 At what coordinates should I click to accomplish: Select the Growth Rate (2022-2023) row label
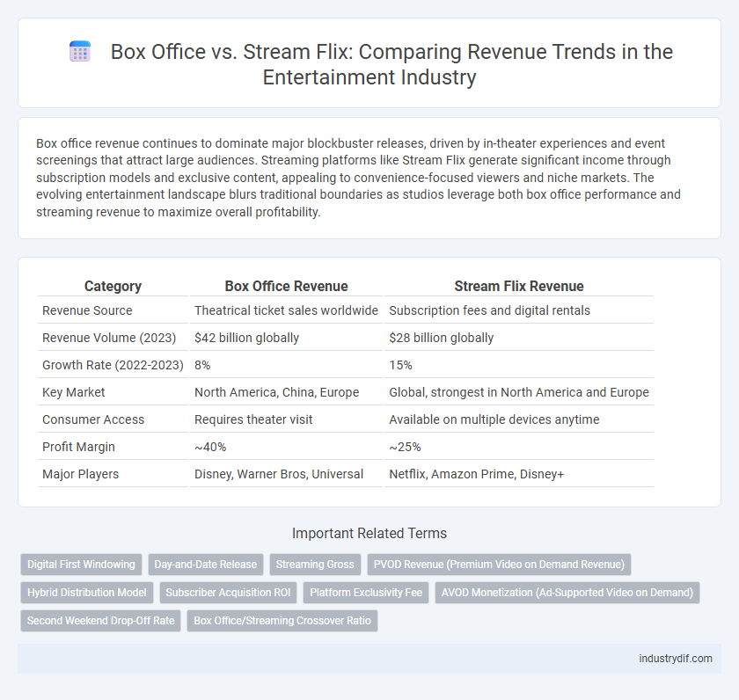[x=113, y=365]
